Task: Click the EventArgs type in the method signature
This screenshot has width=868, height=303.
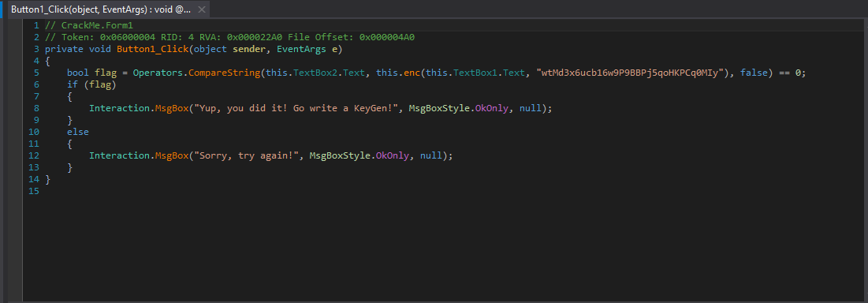Action: click(x=302, y=49)
